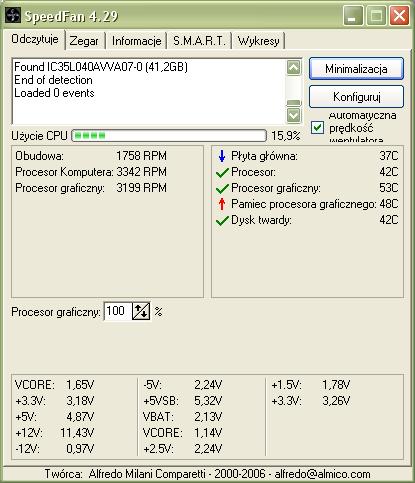Click green checkmark beside Dysk twardy
Viewport: 415px width, 483px height.
pyautogui.click(x=222, y=220)
